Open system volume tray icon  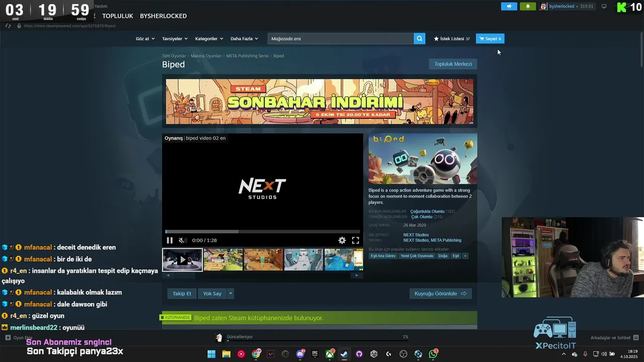point(604,354)
